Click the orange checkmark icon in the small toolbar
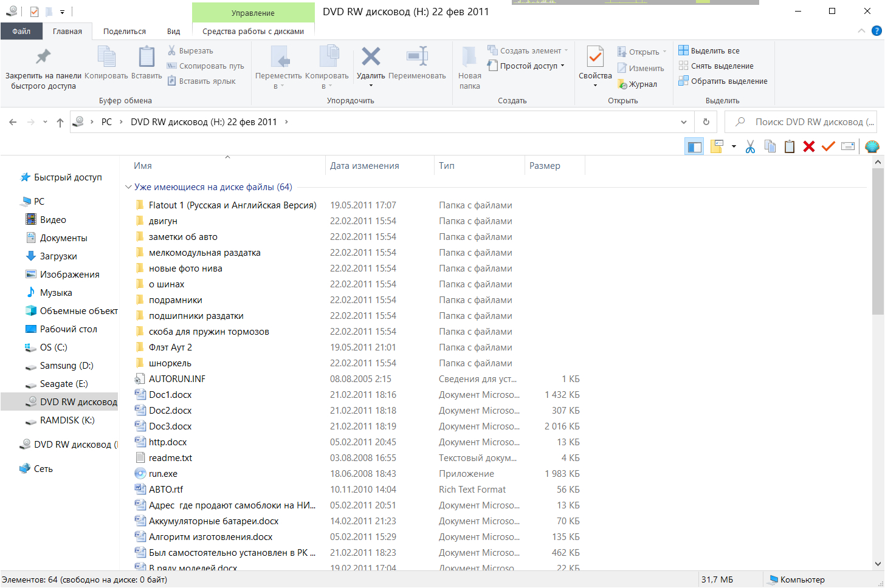 pos(828,146)
